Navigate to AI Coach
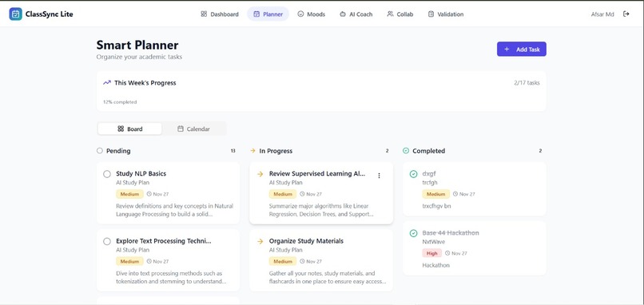This screenshot has height=305, width=644. (356, 14)
